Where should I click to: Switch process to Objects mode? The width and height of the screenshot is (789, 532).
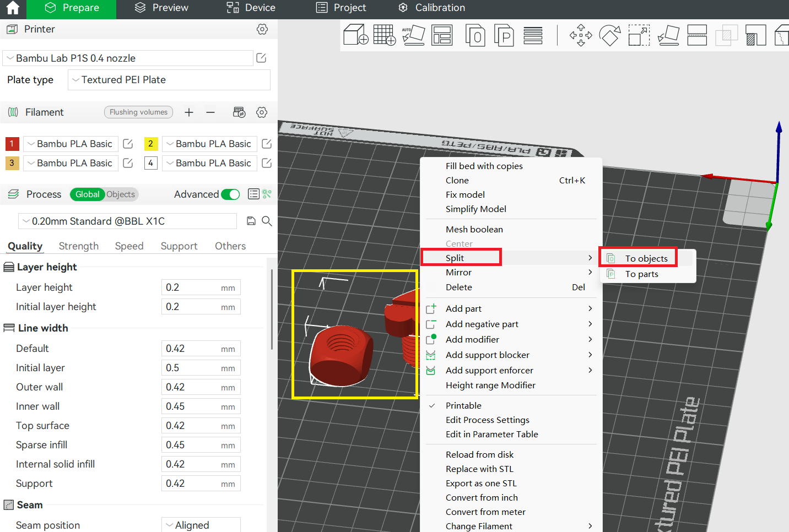pos(121,194)
